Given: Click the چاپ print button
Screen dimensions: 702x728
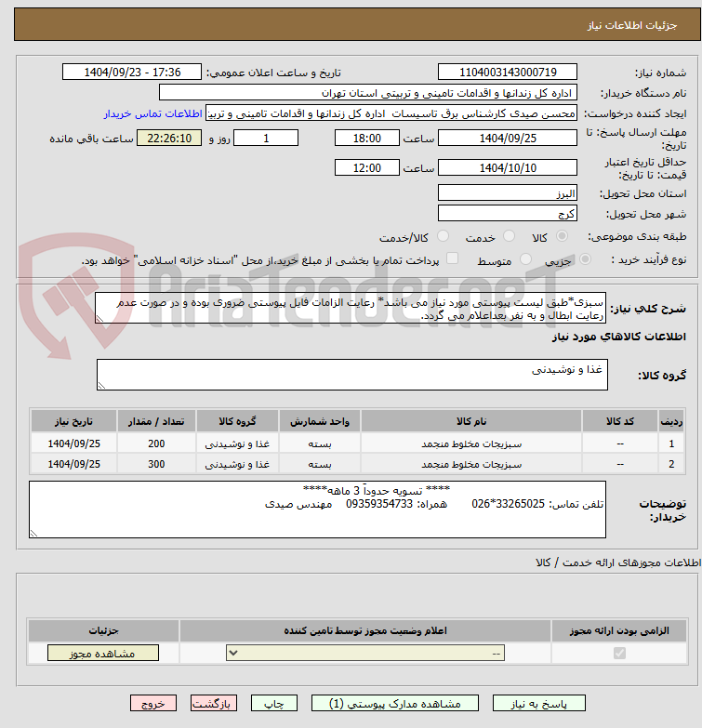Looking at the screenshot, I should tap(274, 704).
